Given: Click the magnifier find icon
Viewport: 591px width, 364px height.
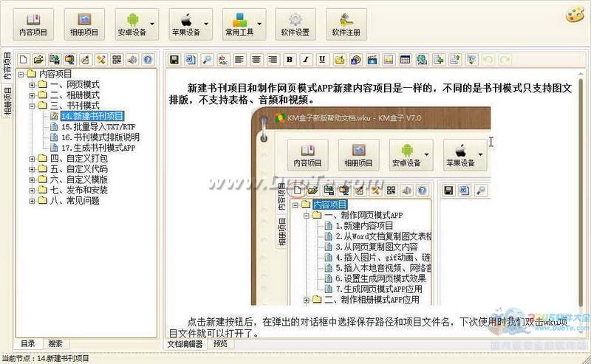Looking at the screenshot, I should click(207, 60).
